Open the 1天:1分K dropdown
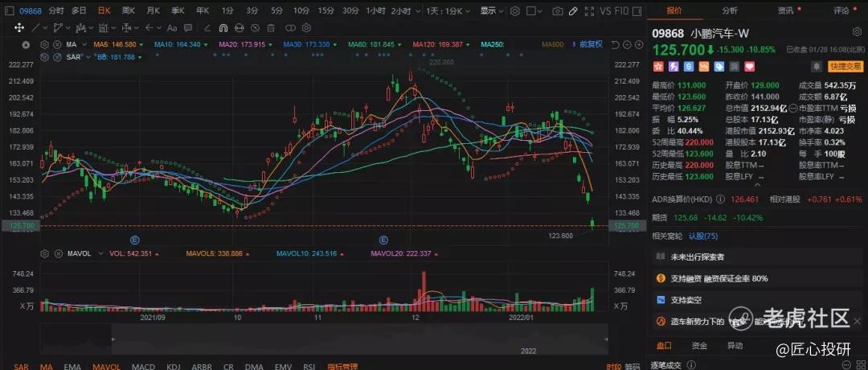 point(448,10)
